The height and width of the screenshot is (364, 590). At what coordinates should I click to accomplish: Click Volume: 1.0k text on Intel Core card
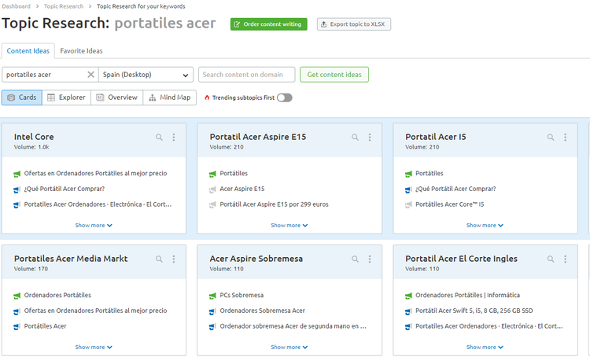31,147
